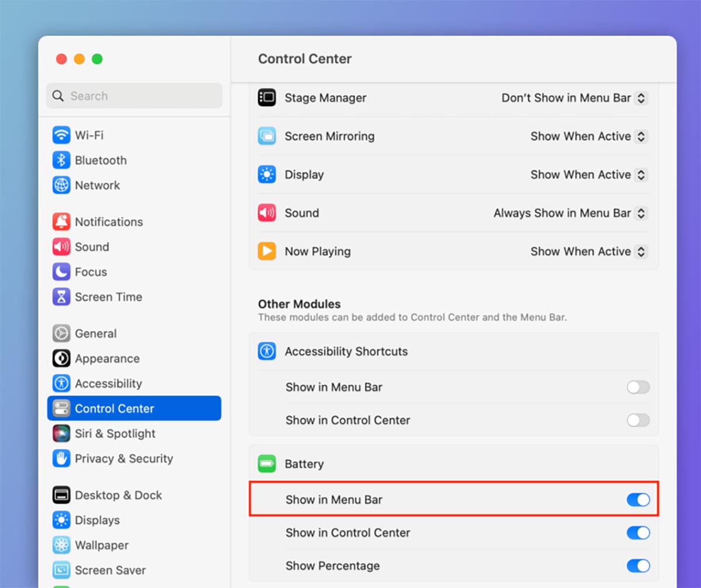Click the Other Modules heading
The height and width of the screenshot is (588, 701).
[299, 304]
